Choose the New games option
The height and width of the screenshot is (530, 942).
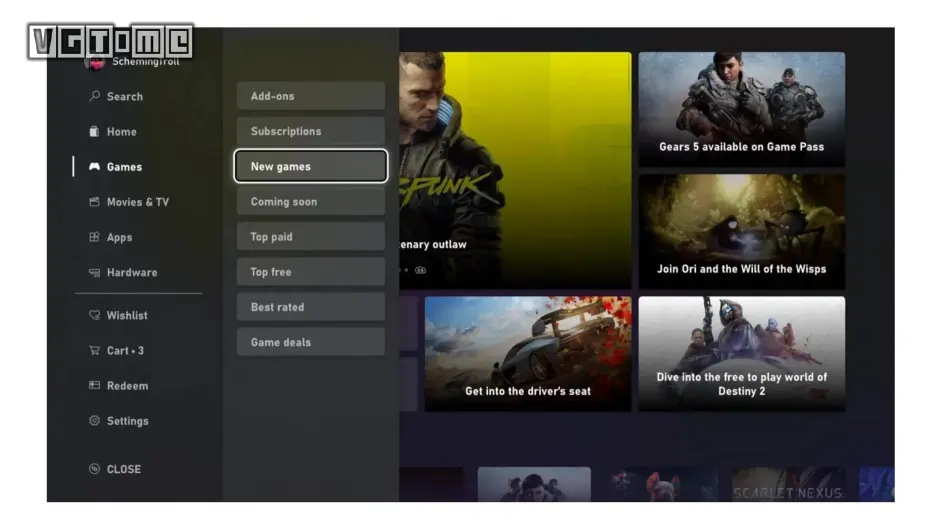coord(310,167)
